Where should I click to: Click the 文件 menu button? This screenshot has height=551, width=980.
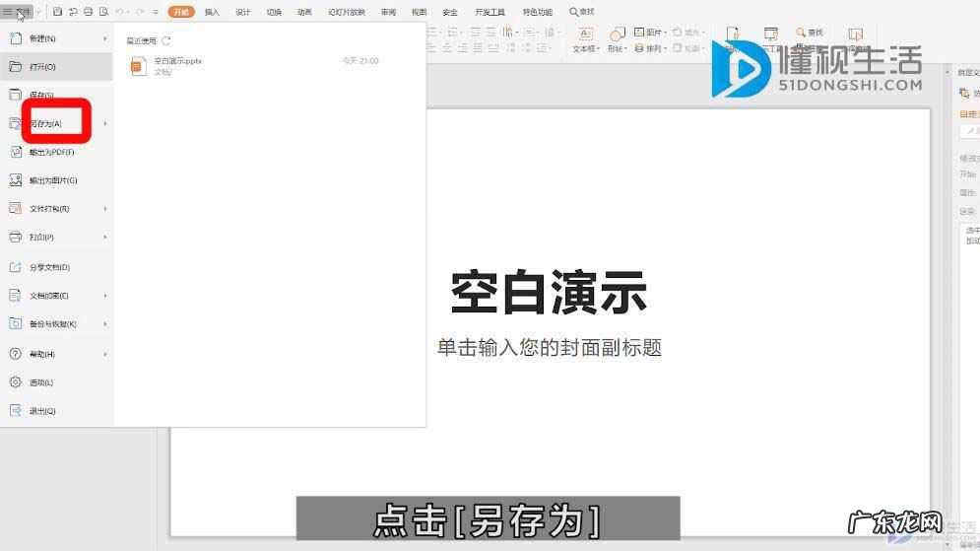coord(17,11)
